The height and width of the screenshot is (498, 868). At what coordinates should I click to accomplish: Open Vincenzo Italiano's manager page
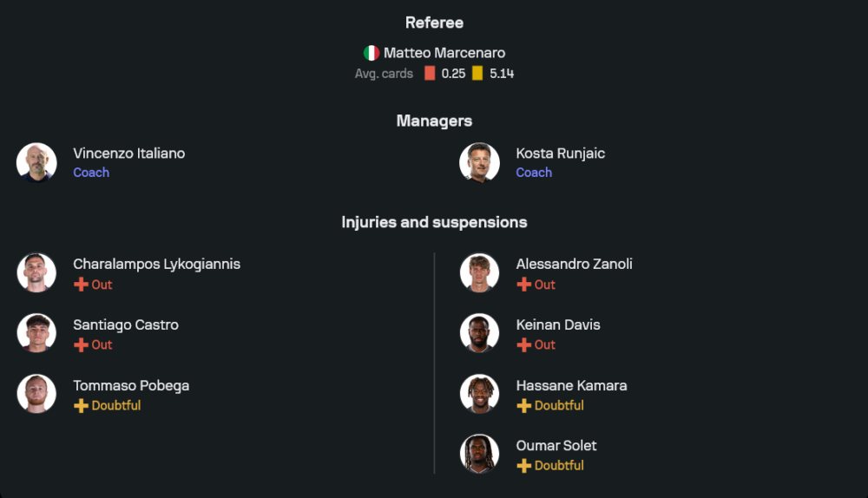pos(128,154)
